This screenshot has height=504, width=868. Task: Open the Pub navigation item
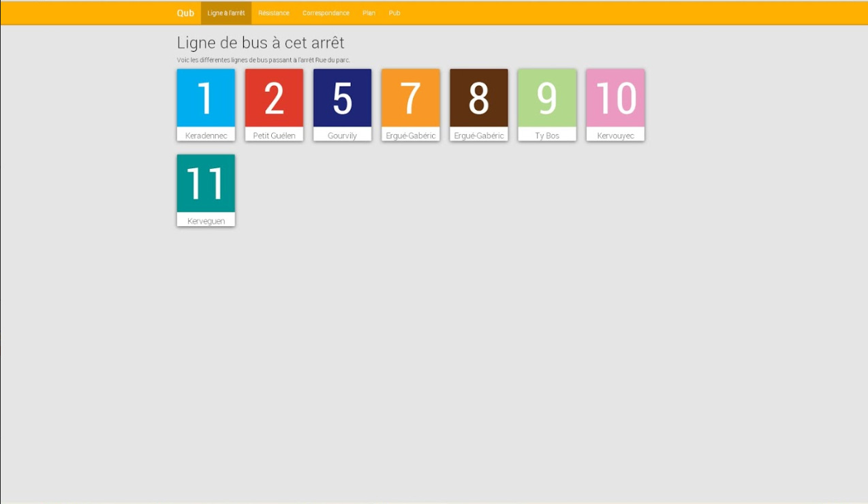[394, 13]
